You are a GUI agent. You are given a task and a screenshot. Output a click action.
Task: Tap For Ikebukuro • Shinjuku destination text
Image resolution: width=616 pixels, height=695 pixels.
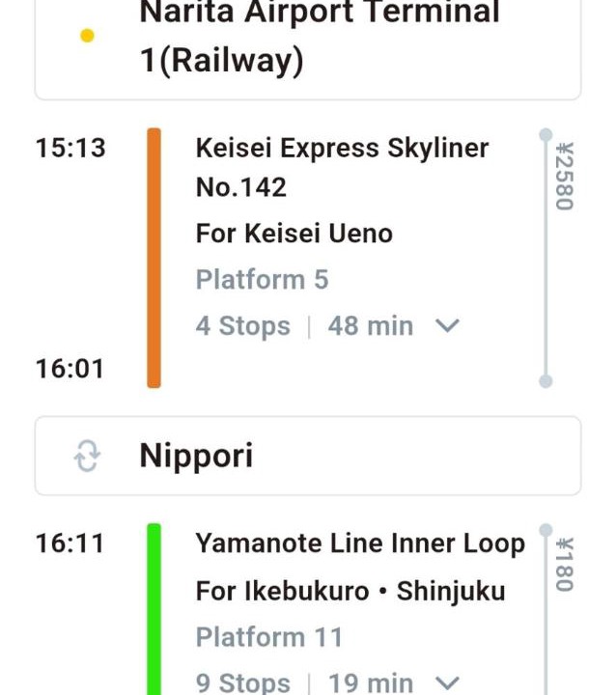[x=350, y=591]
